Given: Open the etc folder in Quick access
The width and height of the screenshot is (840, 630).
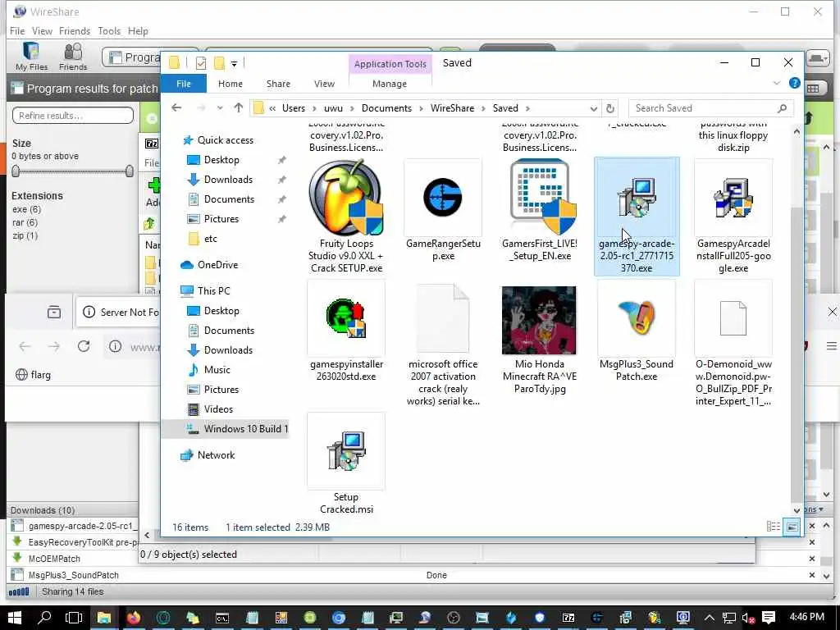Looking at the screenshot, I should coord(210,239).
